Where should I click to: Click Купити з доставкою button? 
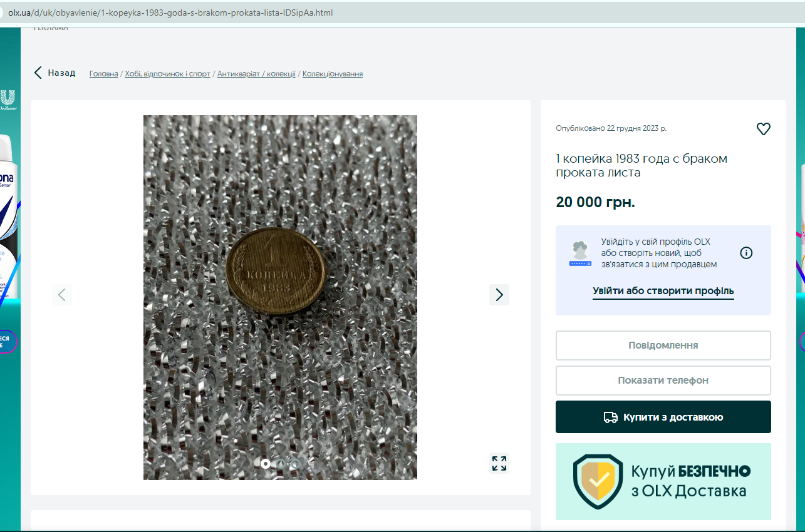point(663,417)
